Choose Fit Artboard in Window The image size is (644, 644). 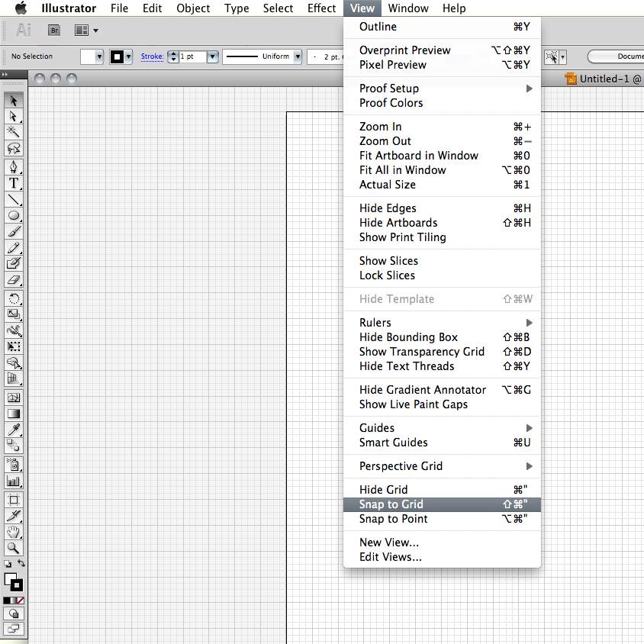(442, 156)
